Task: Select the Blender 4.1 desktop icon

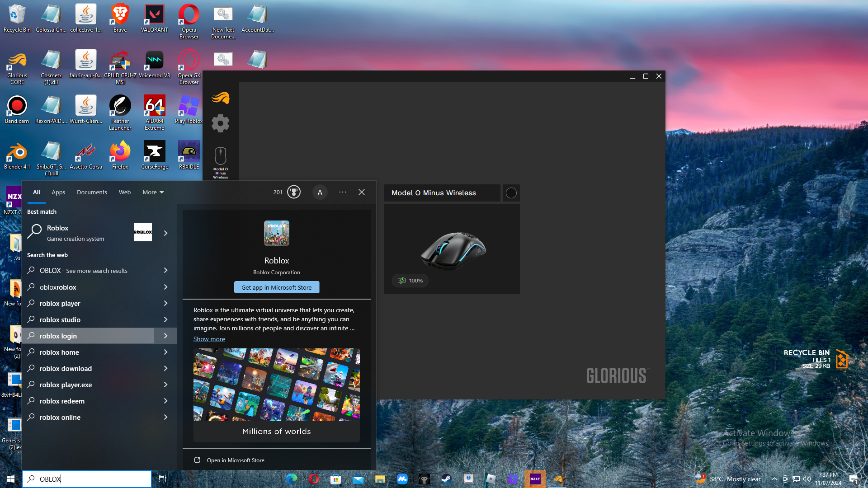Action: coord(17,155)
